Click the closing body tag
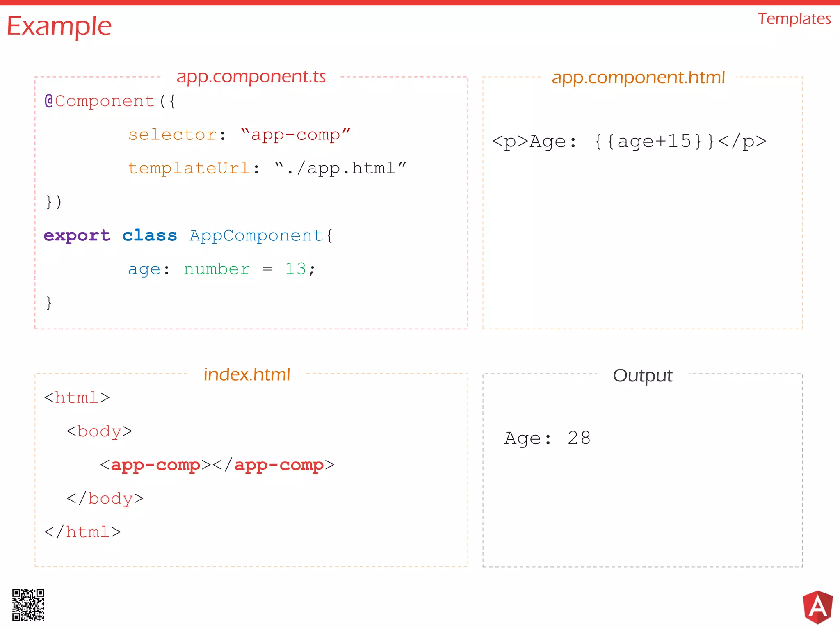The width and height of the screenshot is (840, 630). pos(105,499)
